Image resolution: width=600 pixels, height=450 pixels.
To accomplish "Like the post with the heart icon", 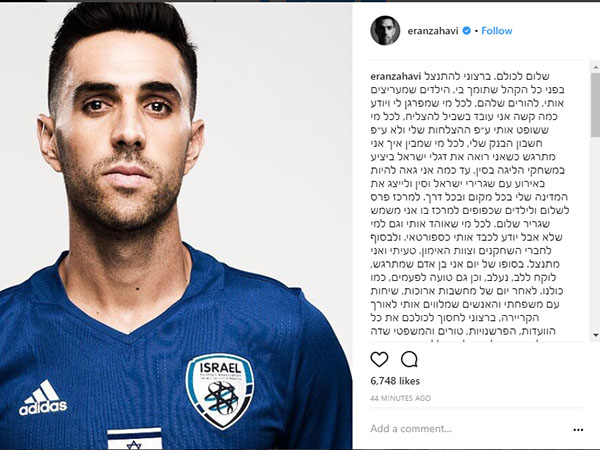I will coord(379,359).
